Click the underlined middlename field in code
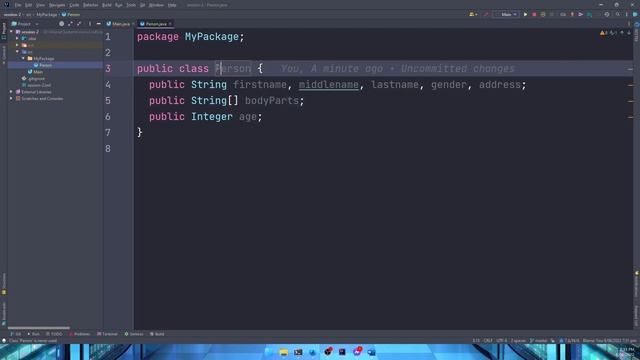The height and width of the screenshot is (360, 640). [x=329, y=84]
